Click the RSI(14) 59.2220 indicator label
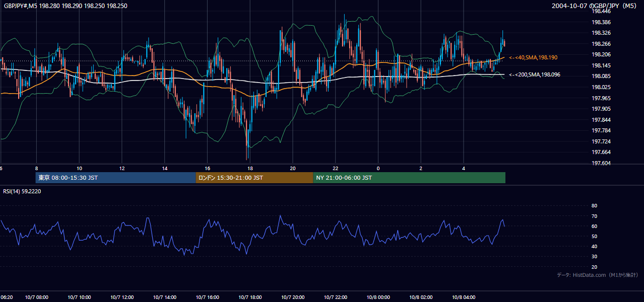Screen dimensions: 644x302 click(x=22, y=191)
